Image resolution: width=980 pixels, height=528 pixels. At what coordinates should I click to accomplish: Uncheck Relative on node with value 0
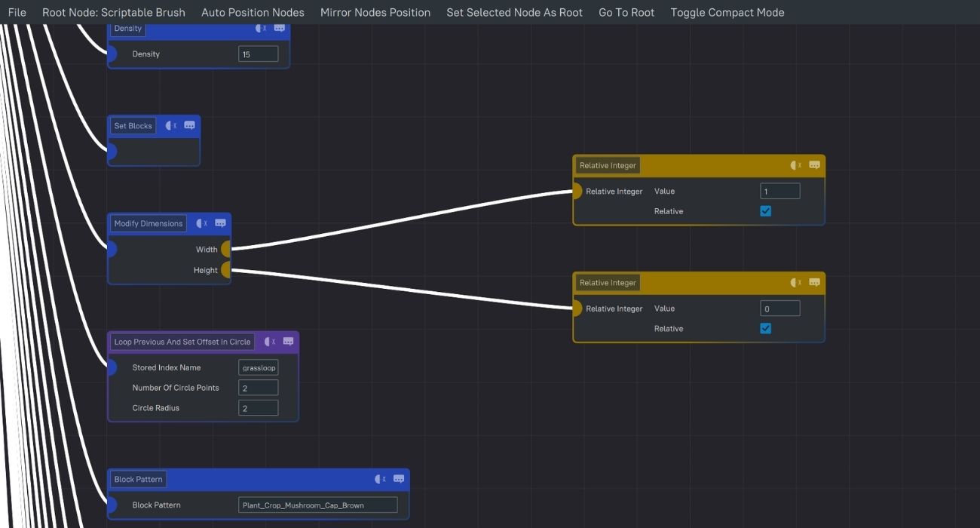[x=766, y=329]
